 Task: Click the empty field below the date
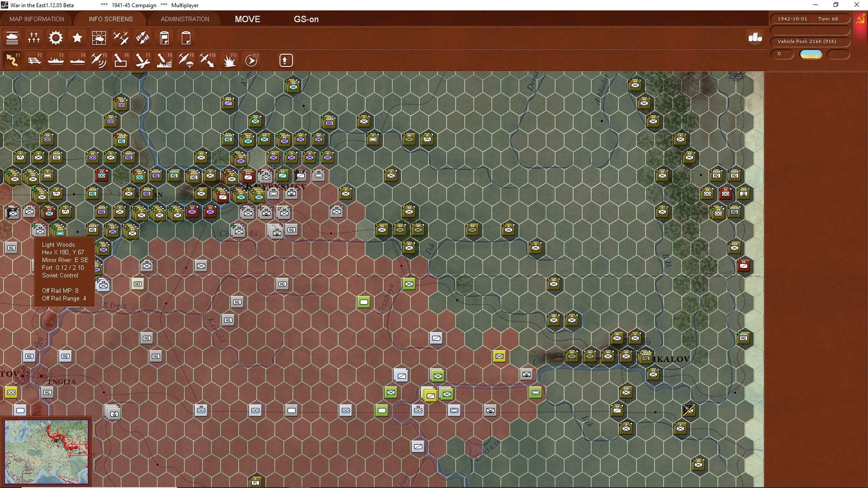point(810,30)
